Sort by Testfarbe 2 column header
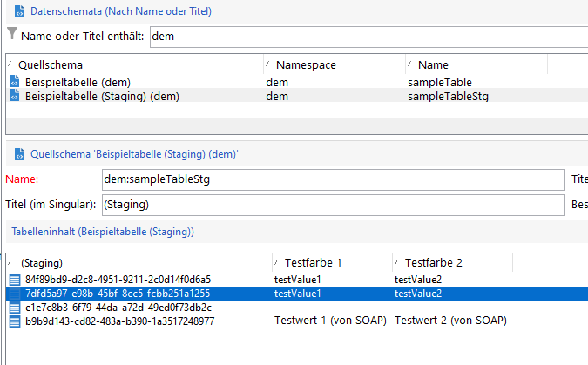Screen dimensions: 588x365 [x=433, y=262]
